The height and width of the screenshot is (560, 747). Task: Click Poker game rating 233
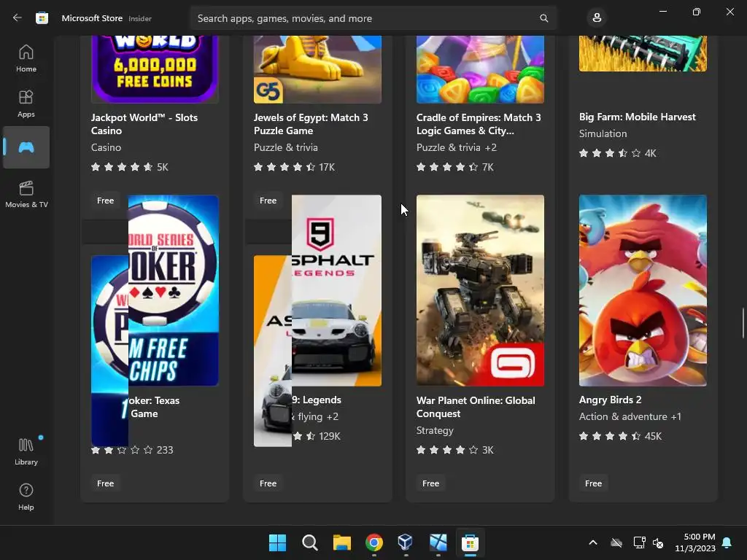coord(132,449)
